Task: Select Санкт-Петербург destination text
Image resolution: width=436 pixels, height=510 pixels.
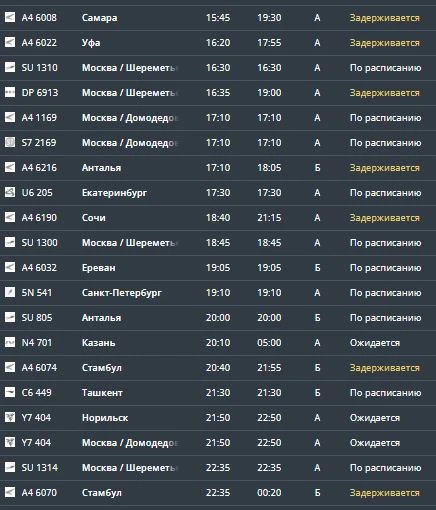Action: [121, 293]
